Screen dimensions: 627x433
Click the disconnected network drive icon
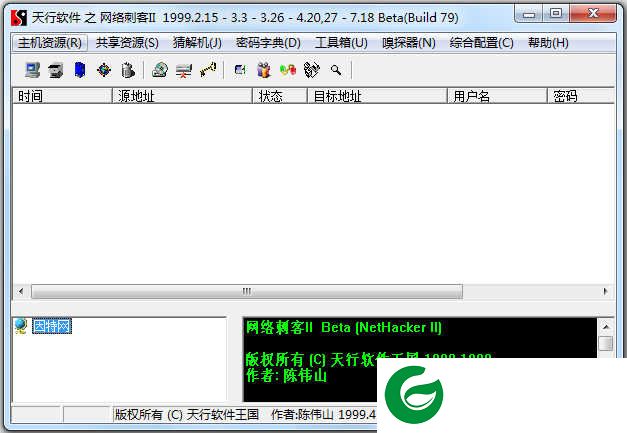click(x=184, y=71)
